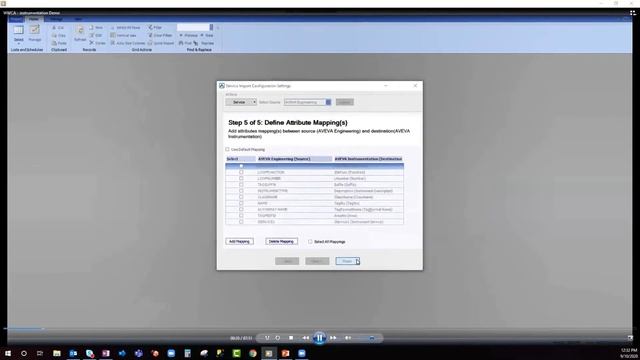The height and width of the screenshot is (360, 640).
Task: Open the fourth ribbon tab
Action: (x=78, y=19)
